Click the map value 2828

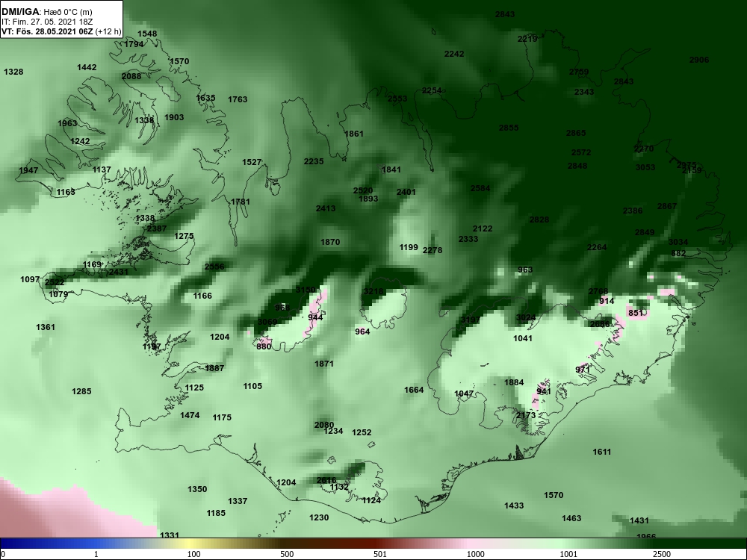click(539, 220)
